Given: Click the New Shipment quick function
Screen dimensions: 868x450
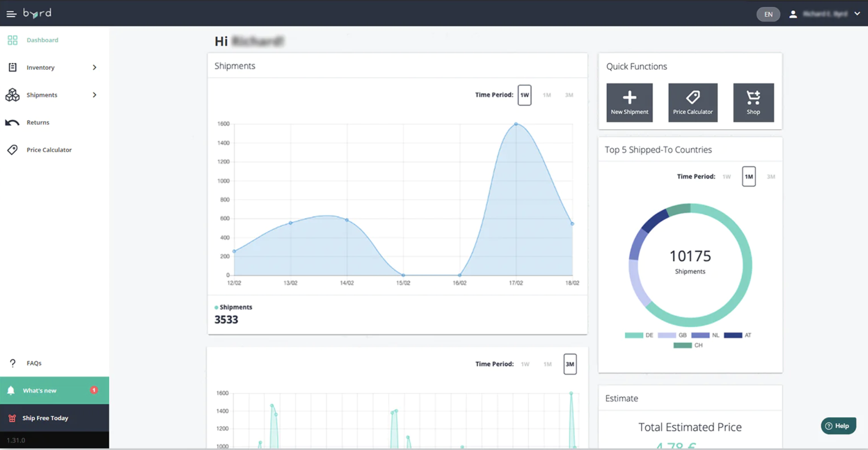Looking at the screenshot, I should 630,103.
